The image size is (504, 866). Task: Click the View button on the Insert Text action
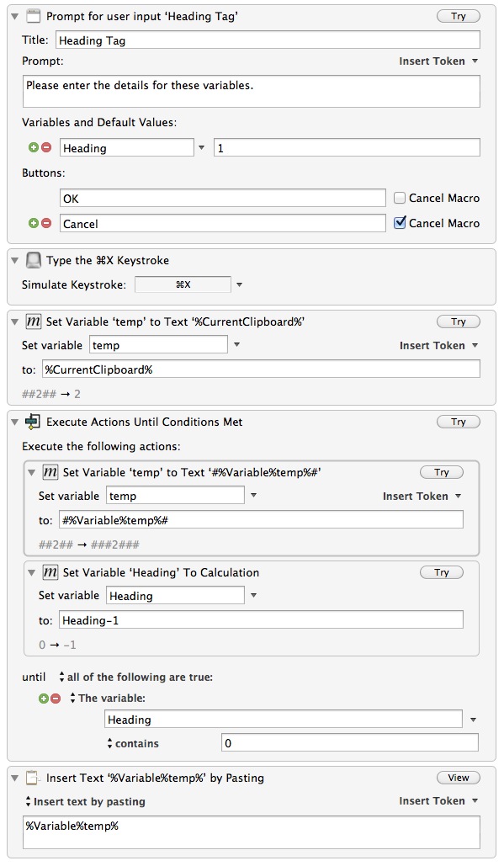tap(459, 778)
